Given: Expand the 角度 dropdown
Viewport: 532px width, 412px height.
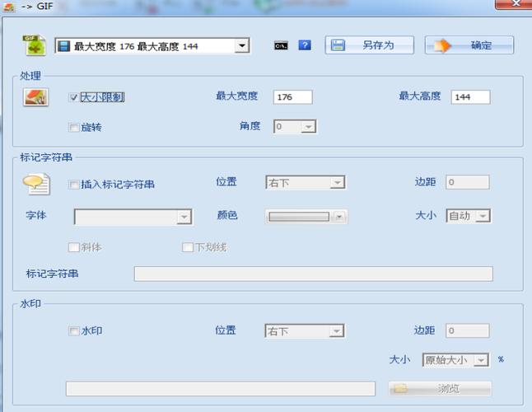Looking at the screenshot, I should tap(296, 127).
